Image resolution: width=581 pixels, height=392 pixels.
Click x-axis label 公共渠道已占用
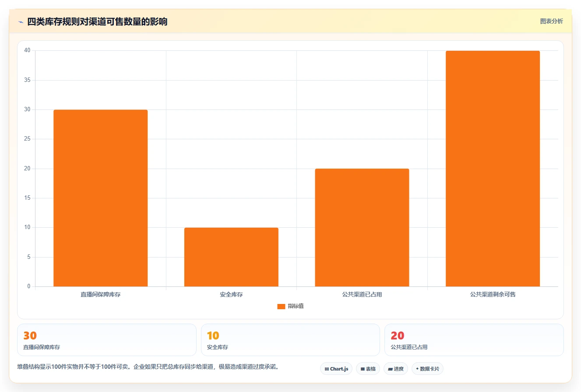[362, 294]
